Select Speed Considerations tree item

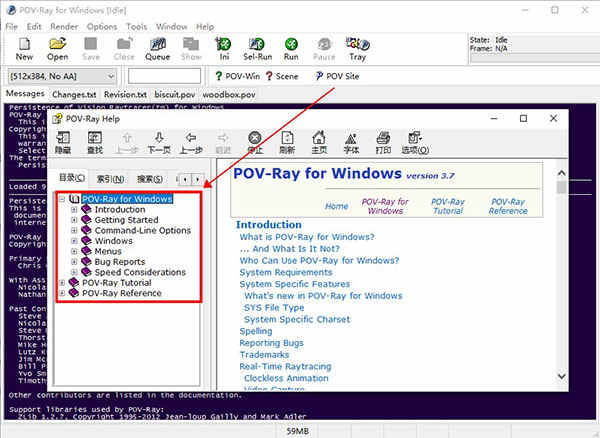(x=140, y=272)
